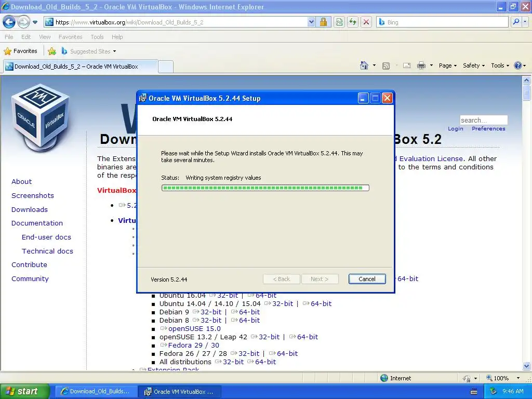The width and height of the screenshot is (532, 399).
Task: Click Debian 9 64-bit download link
Action: [x=249, y=312]
